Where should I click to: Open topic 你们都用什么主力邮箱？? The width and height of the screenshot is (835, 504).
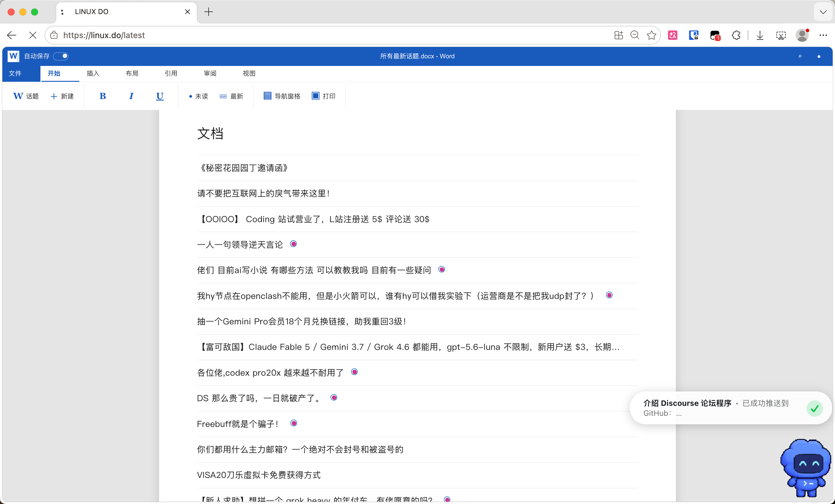click(x=300, y=449)
